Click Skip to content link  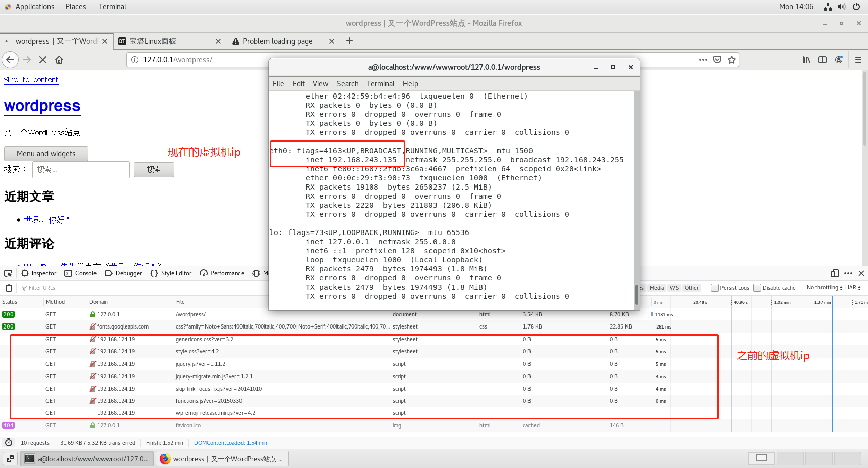coord(31,80)
